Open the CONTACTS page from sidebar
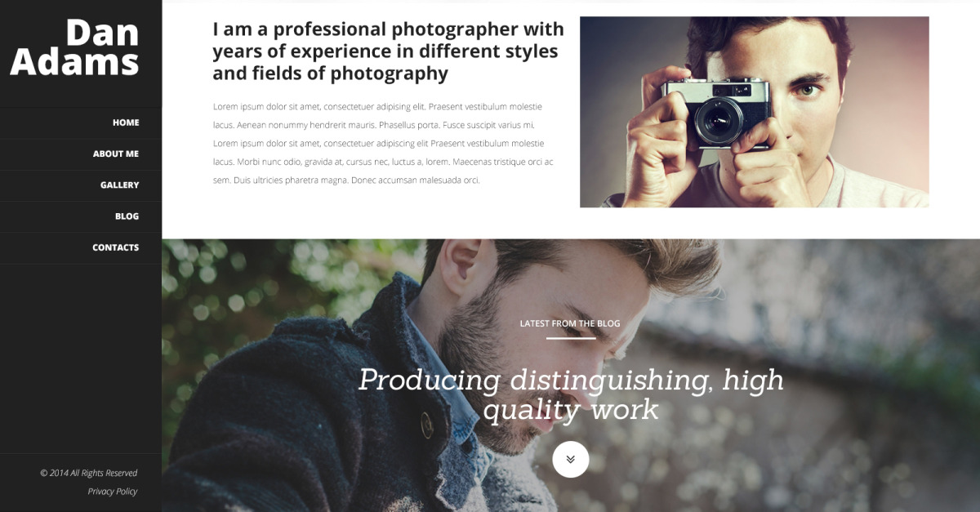 tap(115, 247)
